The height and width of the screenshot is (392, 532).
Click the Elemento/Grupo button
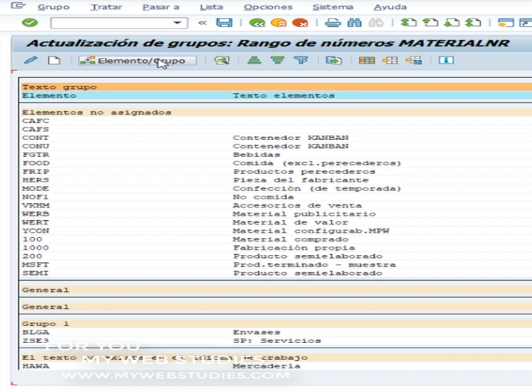(137, 61)
